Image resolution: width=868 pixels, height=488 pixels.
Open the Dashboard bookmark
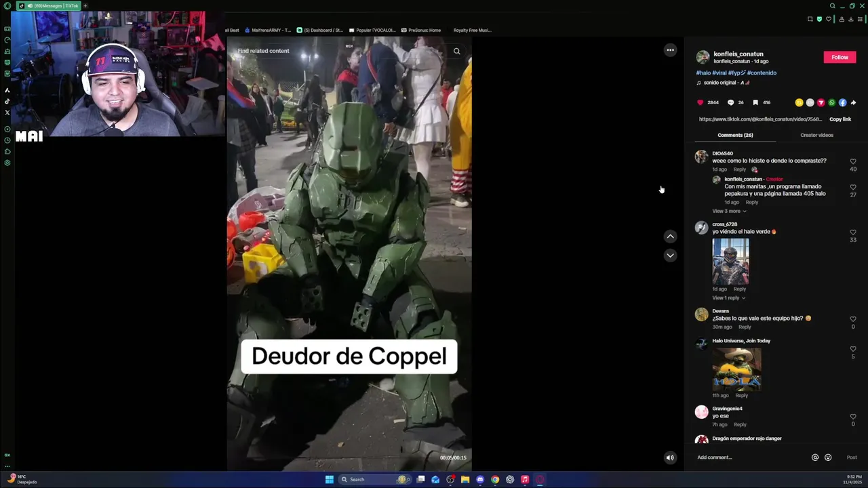pos(320,30)
